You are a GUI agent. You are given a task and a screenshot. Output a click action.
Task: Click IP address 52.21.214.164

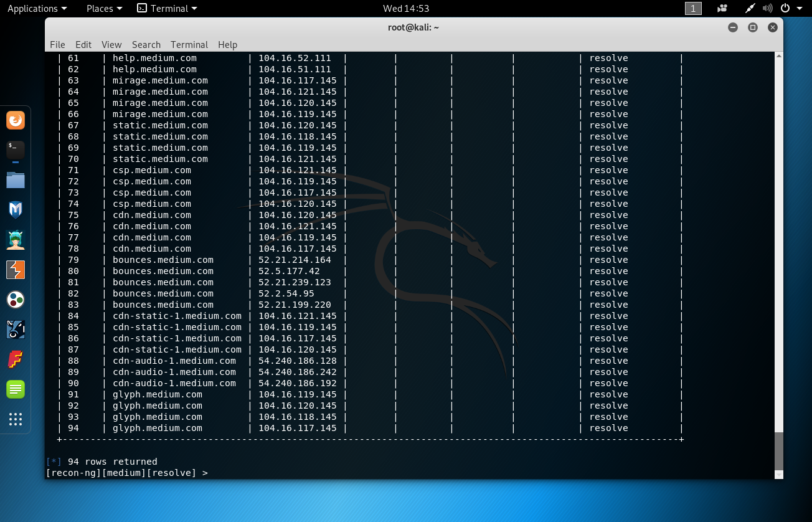[295, 260]
